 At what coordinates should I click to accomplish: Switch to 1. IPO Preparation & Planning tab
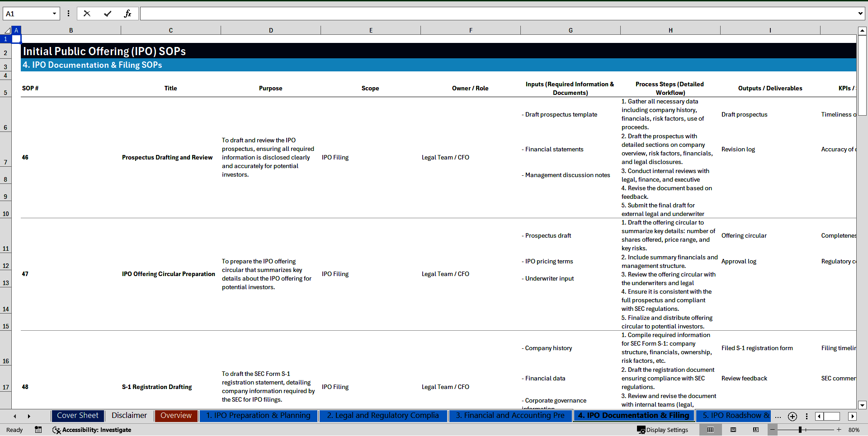[x=258, y=416]
